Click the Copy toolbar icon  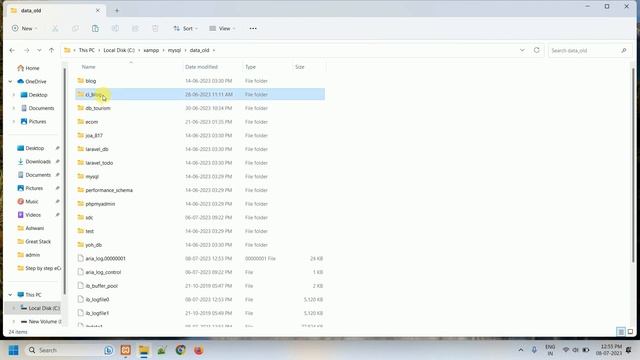(x=75, y=29)
